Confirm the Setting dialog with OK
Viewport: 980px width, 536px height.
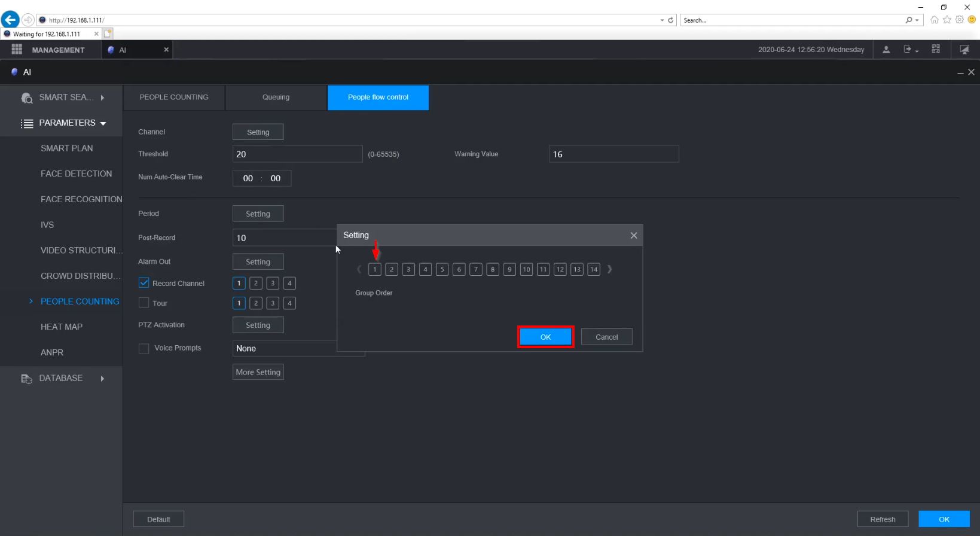point(545,337)
